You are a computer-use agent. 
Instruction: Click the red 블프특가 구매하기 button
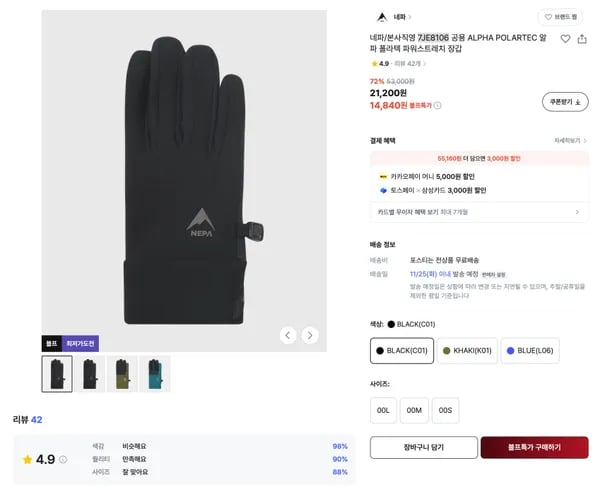(534, 447)
